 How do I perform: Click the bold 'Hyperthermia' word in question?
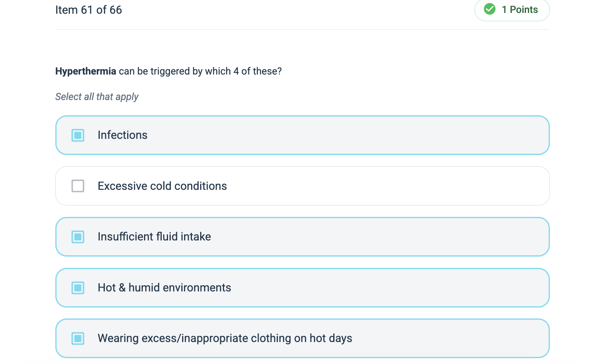point(86,71)
